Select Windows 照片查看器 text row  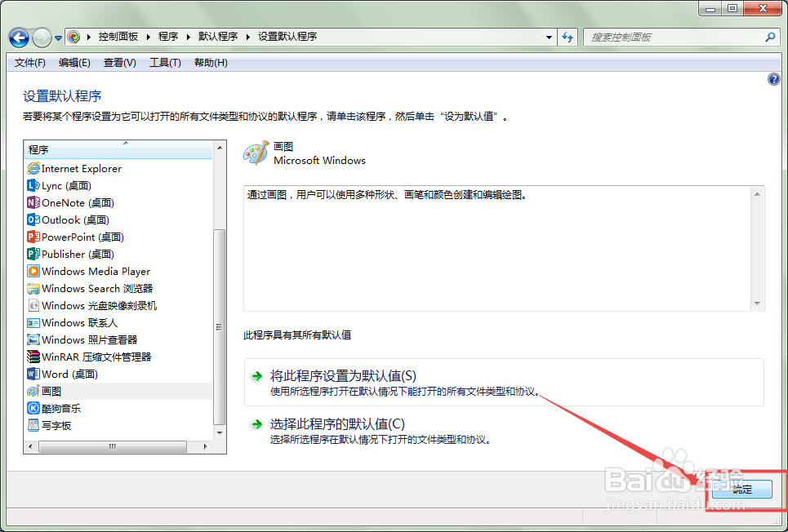(x=90, y=339)
